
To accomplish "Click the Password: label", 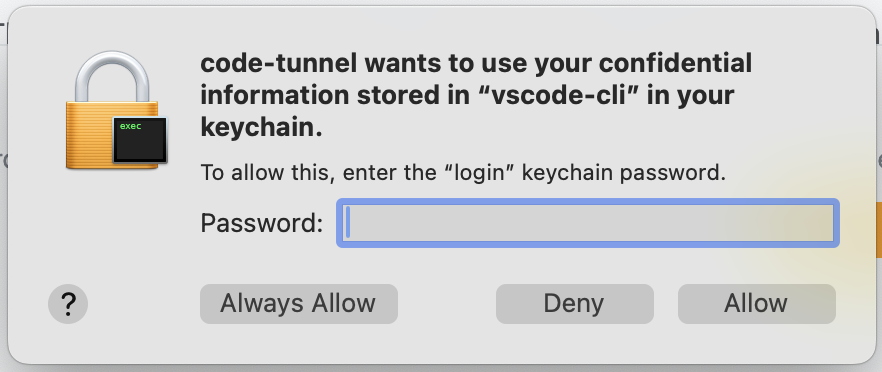I will click(x=262, y=223).
